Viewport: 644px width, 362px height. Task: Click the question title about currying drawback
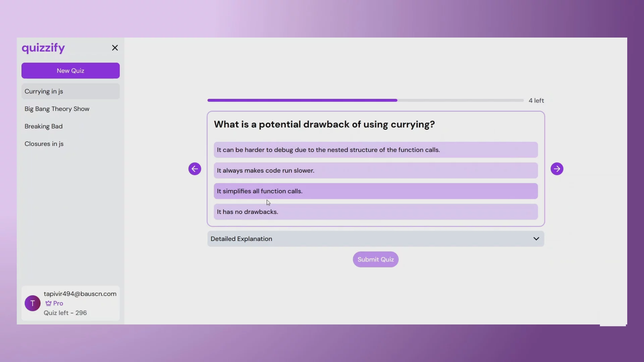coord(324,125)
